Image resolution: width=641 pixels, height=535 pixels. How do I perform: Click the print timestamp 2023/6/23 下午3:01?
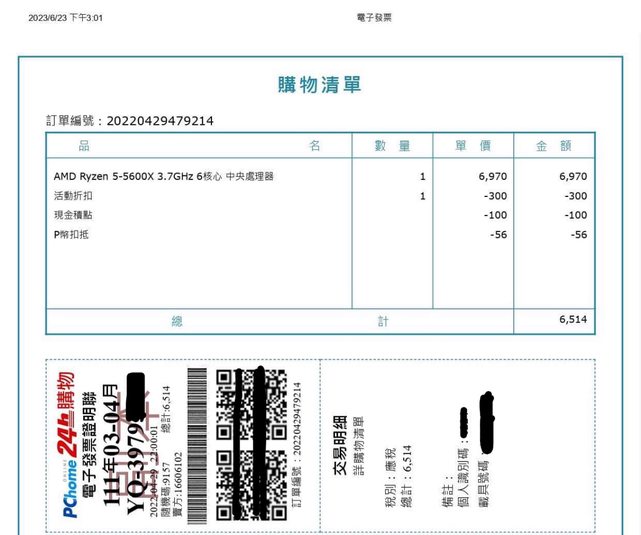coord(66,18)
